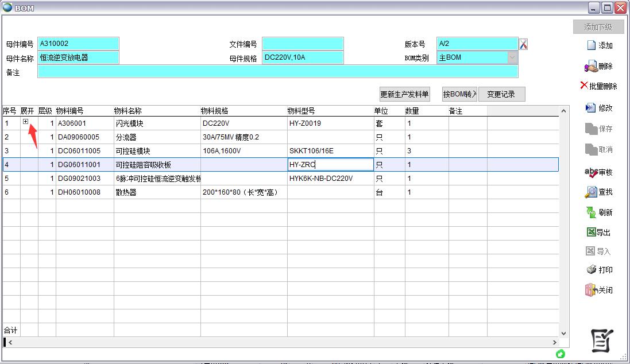Export to Excel with 导出 button
Viewport: 630px width, 364px height.
(x=599, y=233)
